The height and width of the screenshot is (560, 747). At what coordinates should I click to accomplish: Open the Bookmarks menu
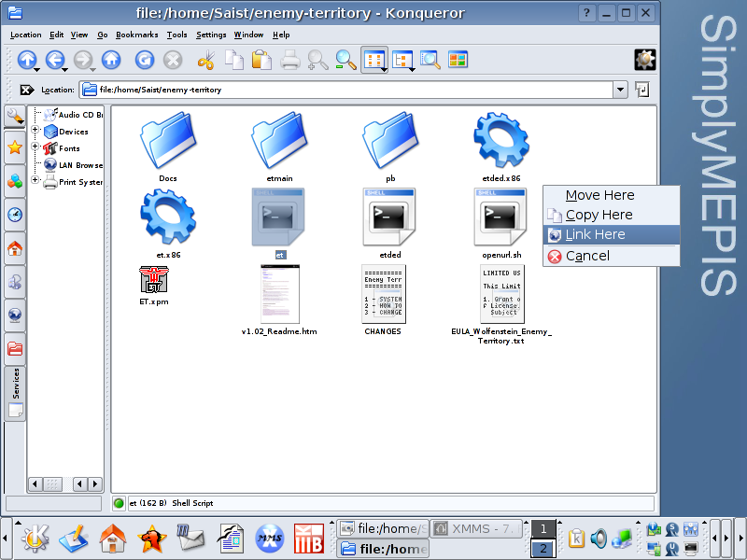[x=137, y=35]
